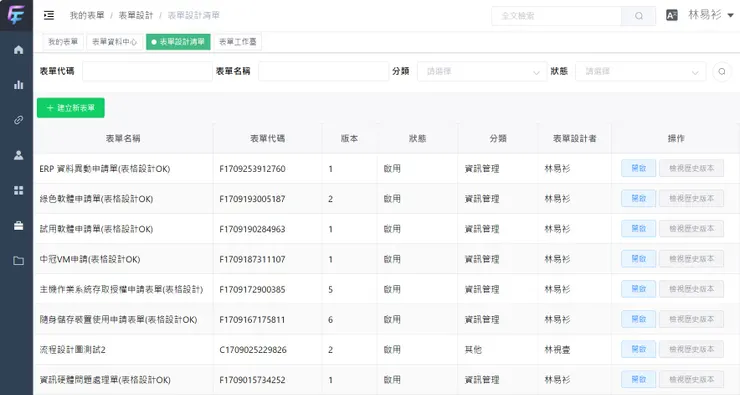
Task: Open the bar chart sidebar icon
Action: (18, 85)
